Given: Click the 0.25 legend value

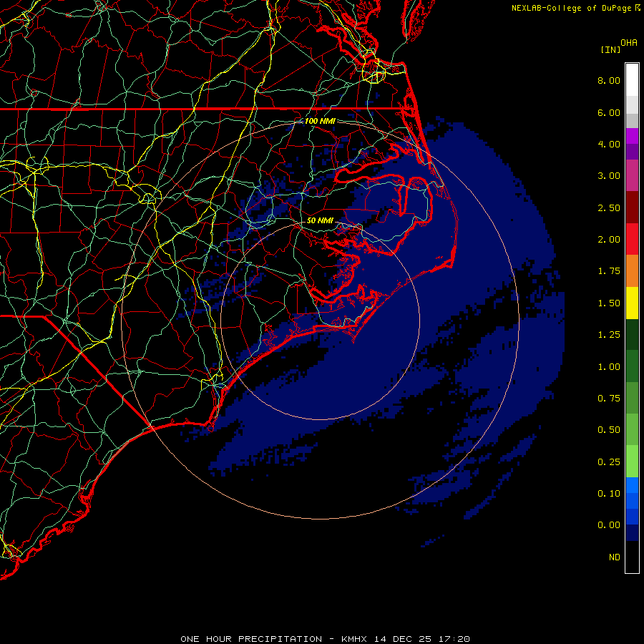Looking at the screenshot, I should tap(609, 462).
